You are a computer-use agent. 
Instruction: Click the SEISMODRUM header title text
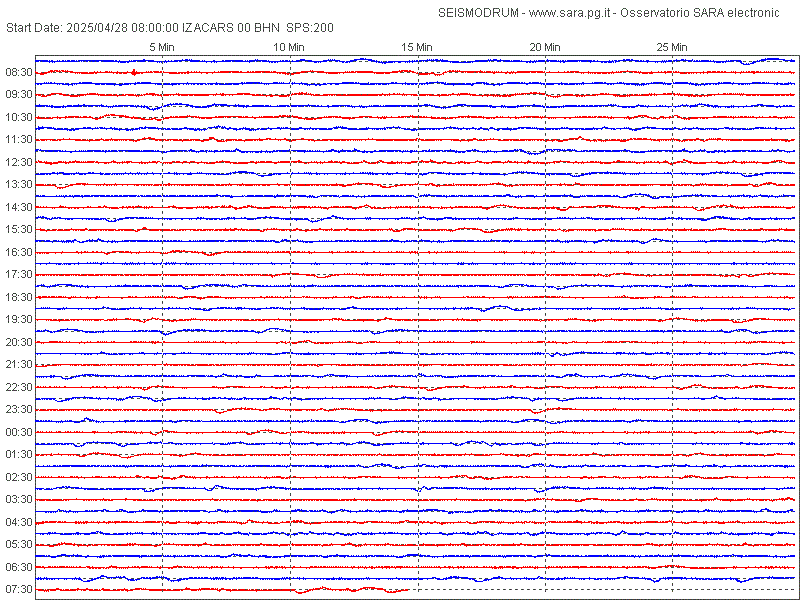[x=609, y=13]
